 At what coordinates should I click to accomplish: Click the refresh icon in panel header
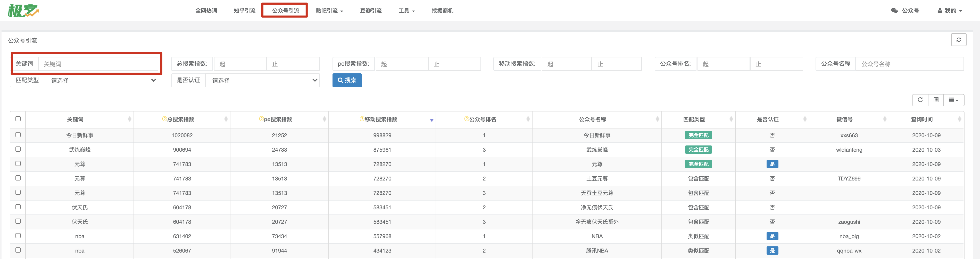tap(958, 39)
